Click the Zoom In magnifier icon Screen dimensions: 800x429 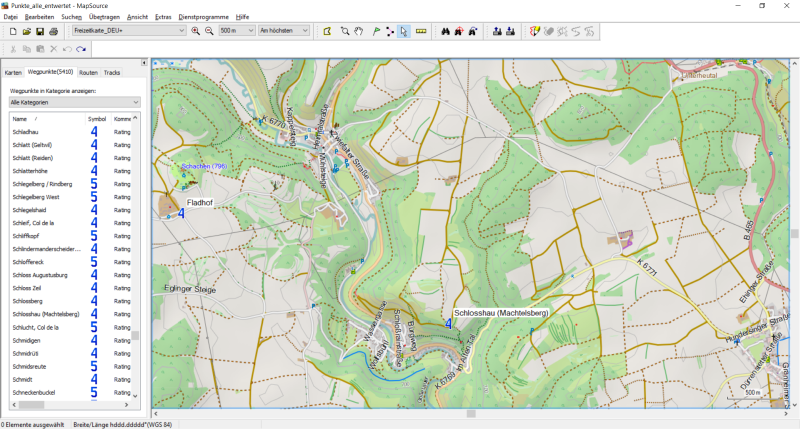click(x=195, y=31)
